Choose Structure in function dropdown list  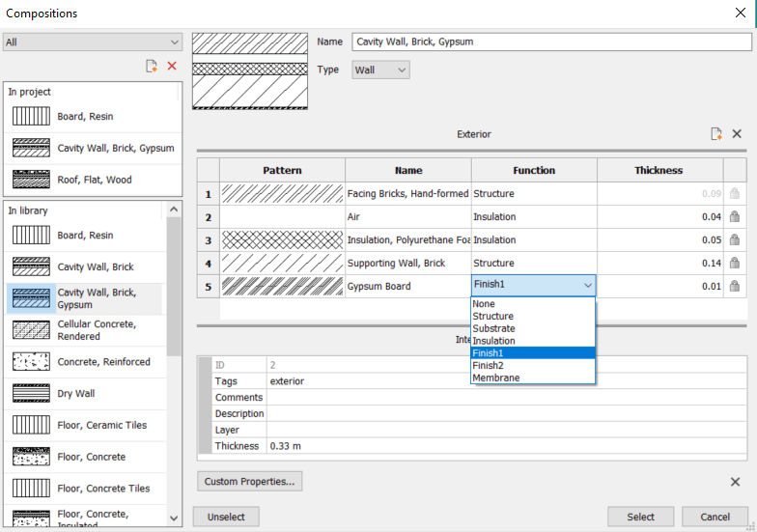533,317
